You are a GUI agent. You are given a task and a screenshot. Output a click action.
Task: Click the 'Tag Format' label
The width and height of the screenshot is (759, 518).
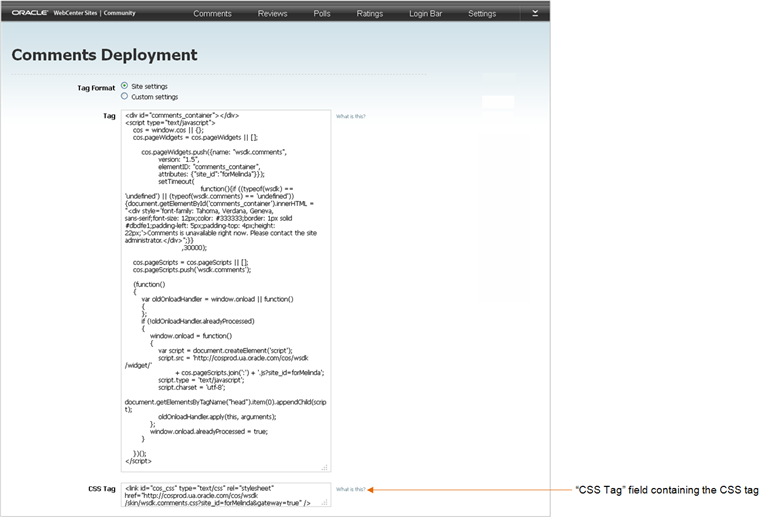point(96,88)
